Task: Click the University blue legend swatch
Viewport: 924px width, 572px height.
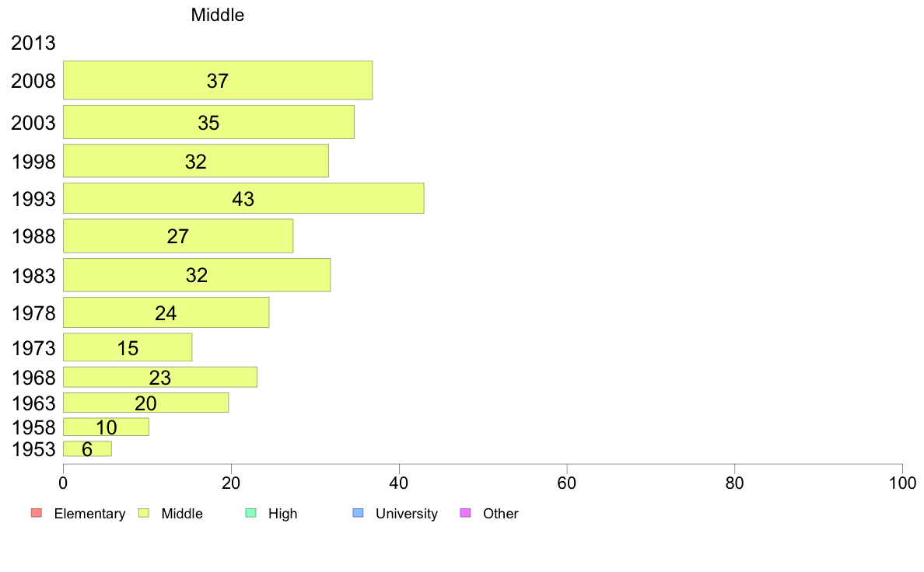Action: [358, 513]
